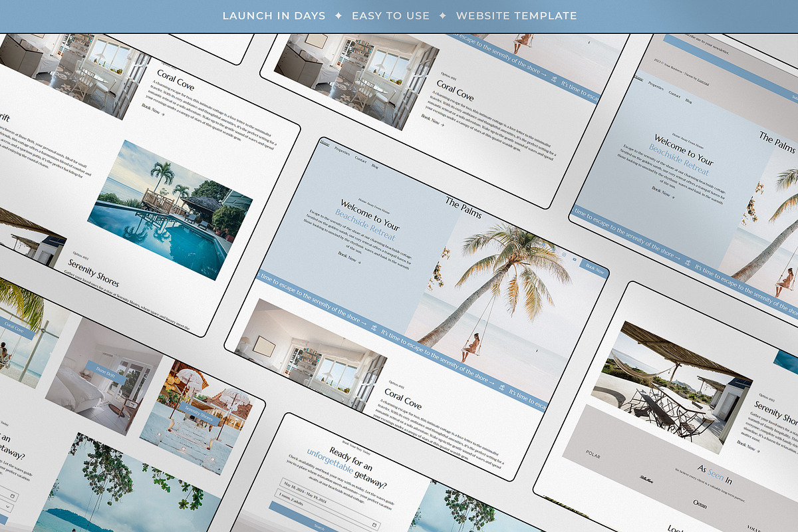Open Blog in the right mockup navigation
This screenshot has height=532, width=798.
tap(689, 101)
